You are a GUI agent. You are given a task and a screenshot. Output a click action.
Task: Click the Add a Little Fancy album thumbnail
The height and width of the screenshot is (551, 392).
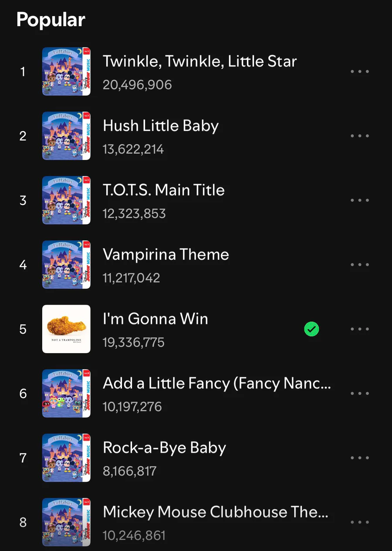[66, 393]
